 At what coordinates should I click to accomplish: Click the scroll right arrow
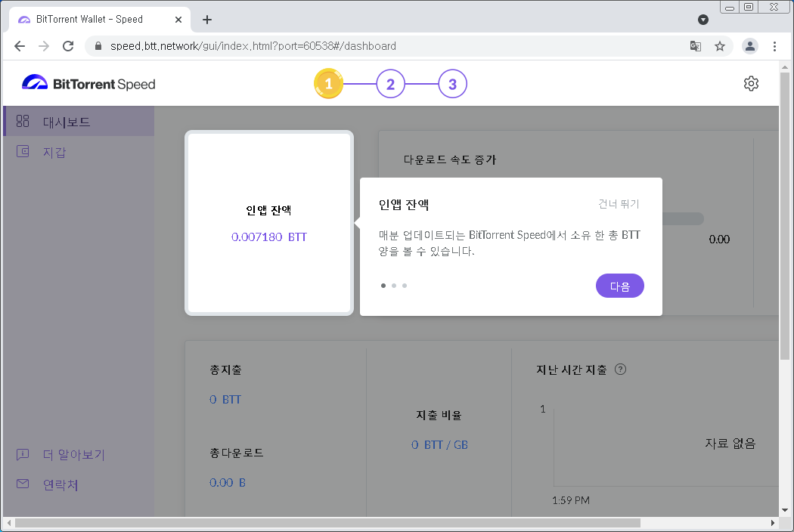click(x=773, y=523)
